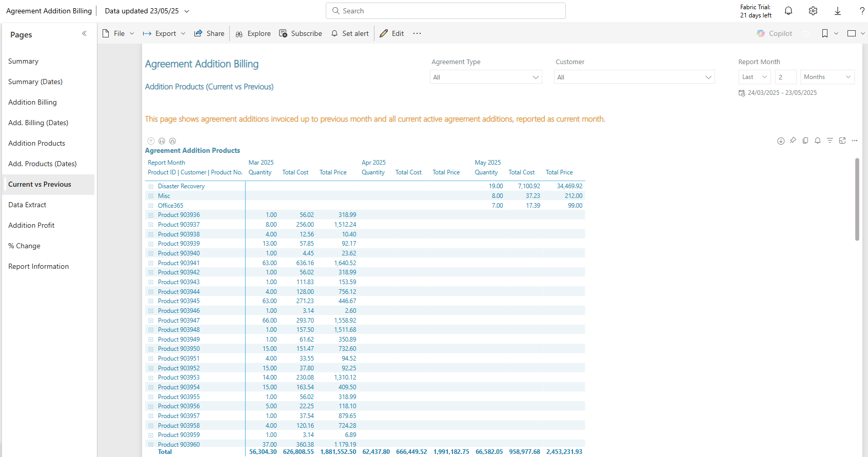The image size is (868, 457).
Task: Collapse the Pages pane with chevron icon
Action: click(x=84, y=34)
